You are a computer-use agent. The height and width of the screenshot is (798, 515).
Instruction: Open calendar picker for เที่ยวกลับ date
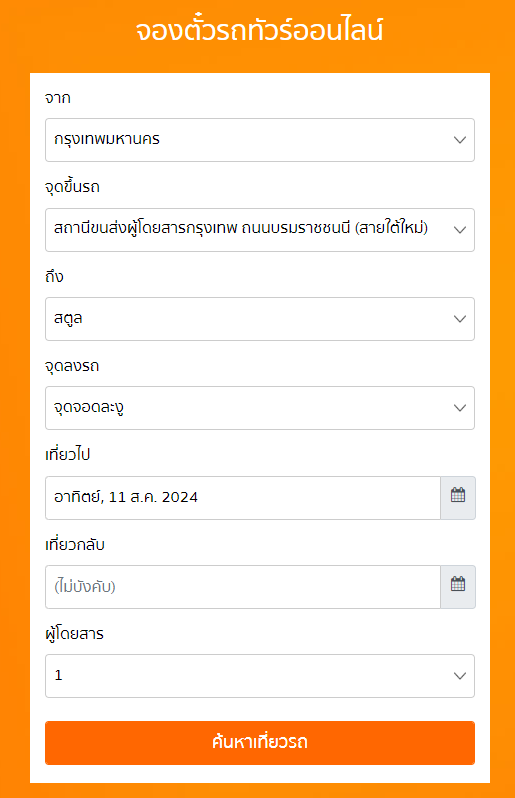(x=458, y=587)
